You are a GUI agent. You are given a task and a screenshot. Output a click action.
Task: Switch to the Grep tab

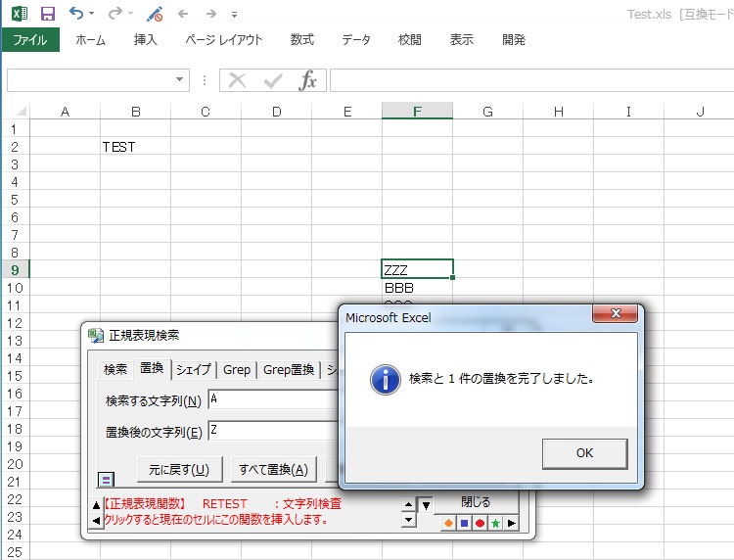point(236,369)
